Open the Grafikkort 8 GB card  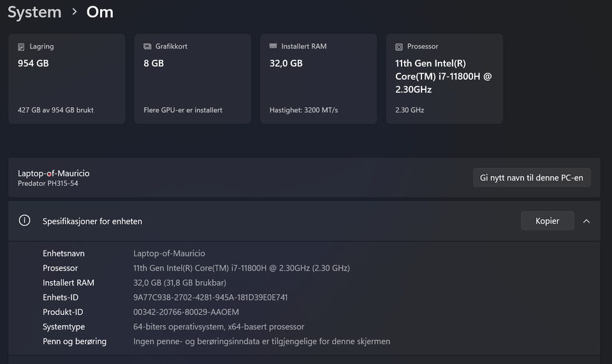193,78
